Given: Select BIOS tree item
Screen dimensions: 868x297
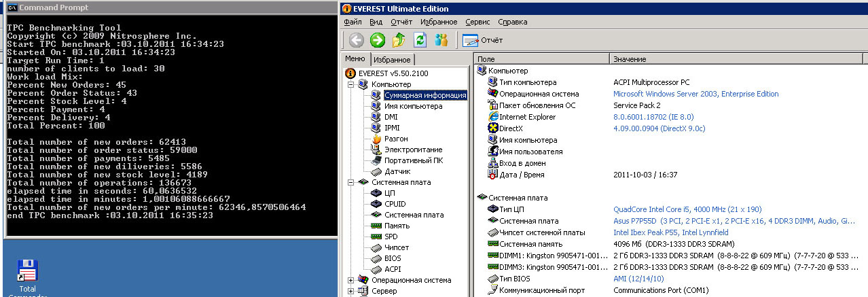Looking at the screenshot, I should (393, 258).
